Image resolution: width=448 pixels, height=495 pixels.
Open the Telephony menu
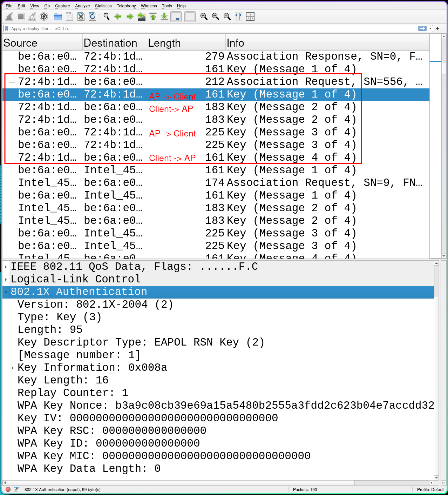(126, 6)
